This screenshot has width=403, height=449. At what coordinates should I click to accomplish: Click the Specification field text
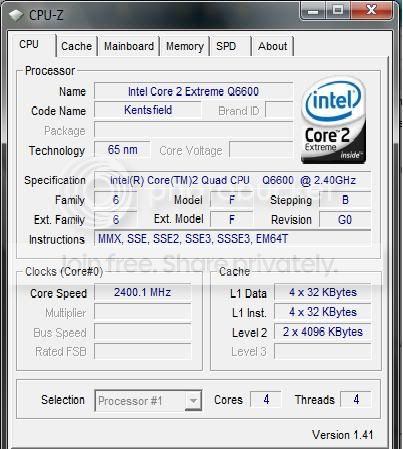(x=233, y=180)
